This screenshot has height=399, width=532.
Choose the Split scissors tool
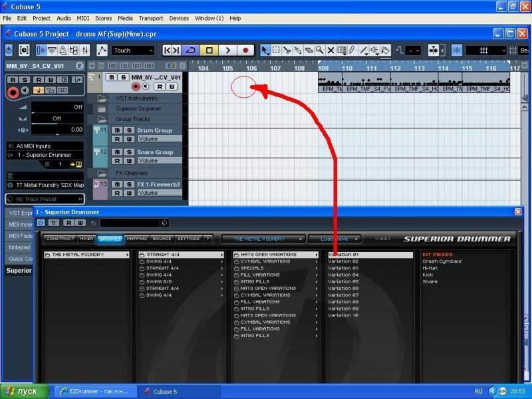point(287,51)
